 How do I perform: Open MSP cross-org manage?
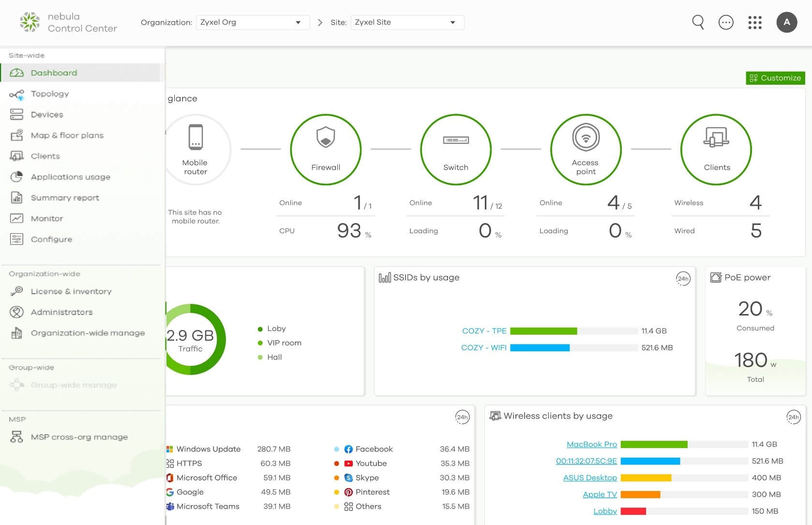[79, 437]
